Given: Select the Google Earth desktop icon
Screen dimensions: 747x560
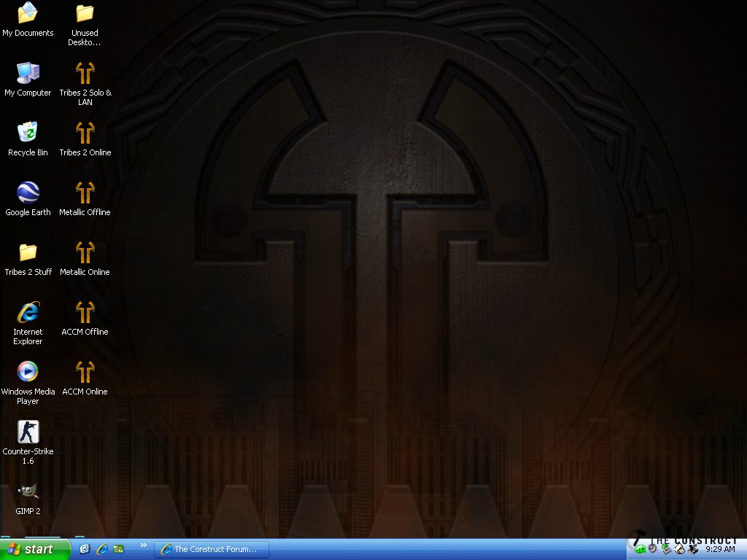Looking at the screenshot, I should tap(28, 198).
